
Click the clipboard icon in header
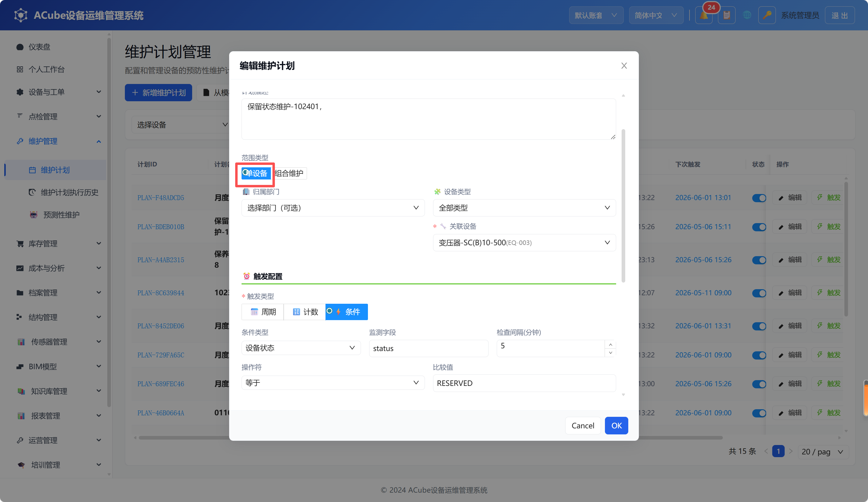[726, 15]
